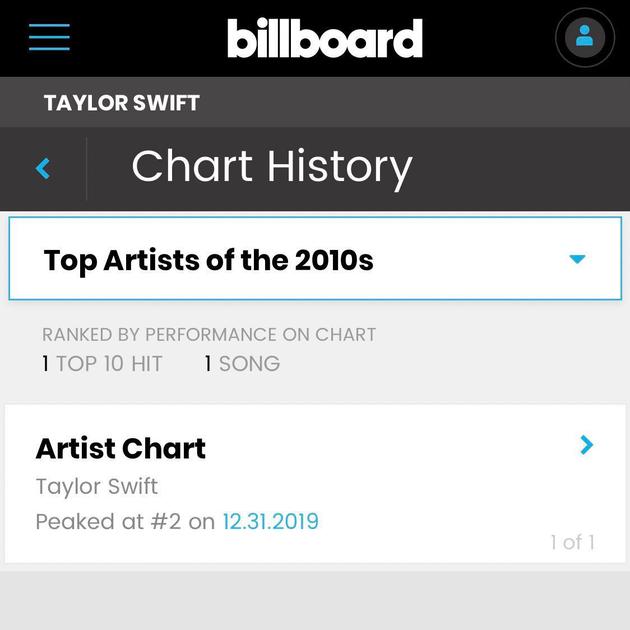Image resolution: width=630 pixels, height=630 pixels.
Task: Go back using the left chevron
Action: [43, 168]
